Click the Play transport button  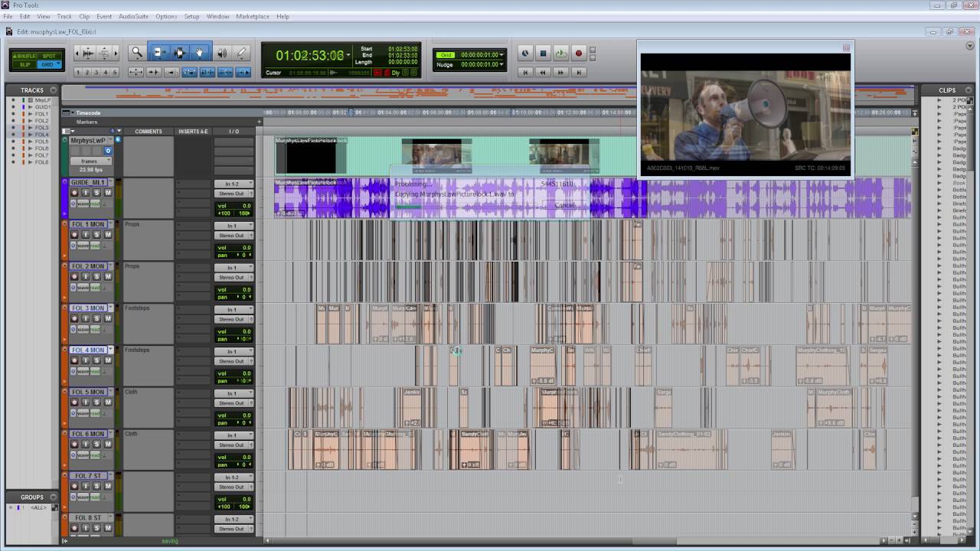pos(560,54)
